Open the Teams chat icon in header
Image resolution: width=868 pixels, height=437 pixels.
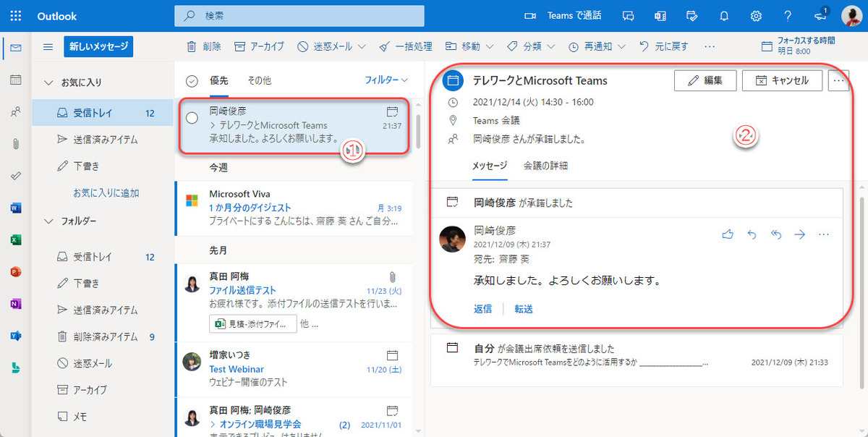click(628, 16)
